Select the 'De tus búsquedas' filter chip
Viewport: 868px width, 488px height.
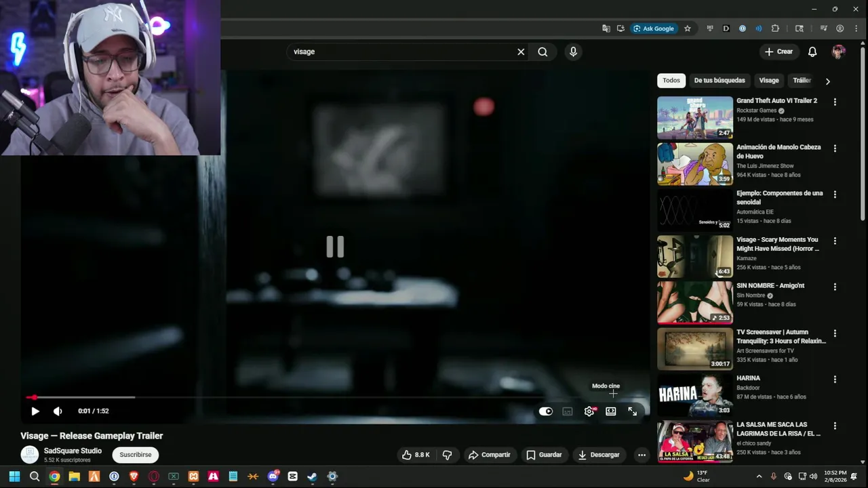coord(719,80)
